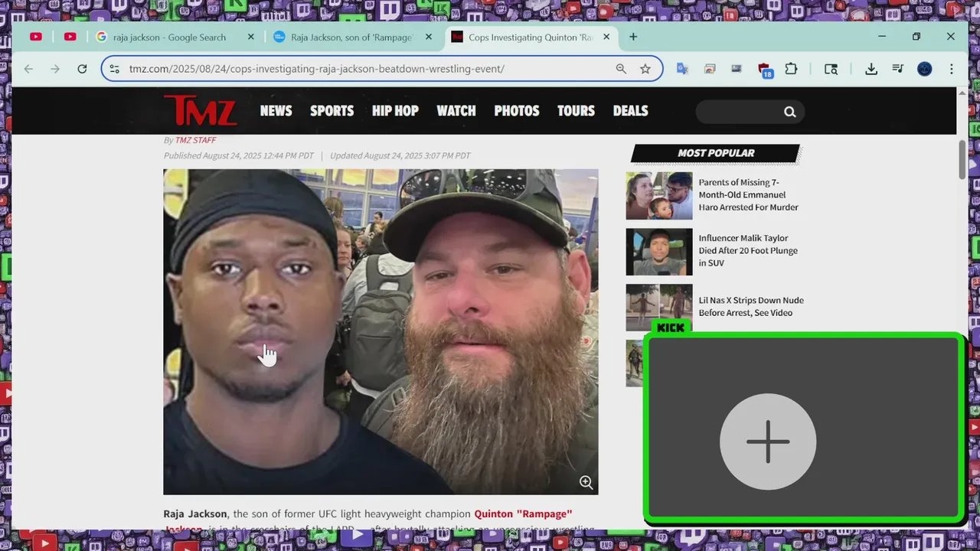Click the Published August 24, 2025 text
Image resolution: width=980 pixels, height=551 pixels.
click(238, 155)
